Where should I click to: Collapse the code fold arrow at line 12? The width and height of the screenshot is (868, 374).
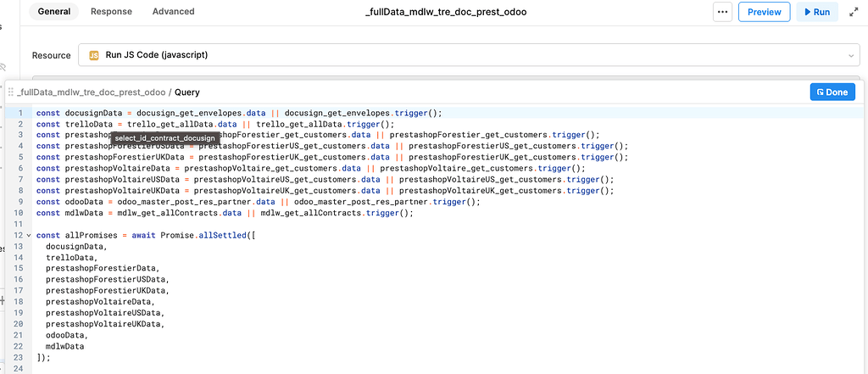click(28, 234)
